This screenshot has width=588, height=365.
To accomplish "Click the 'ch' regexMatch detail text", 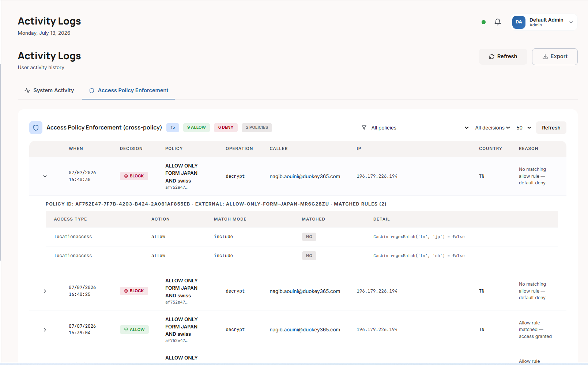I will pos(419,256).
